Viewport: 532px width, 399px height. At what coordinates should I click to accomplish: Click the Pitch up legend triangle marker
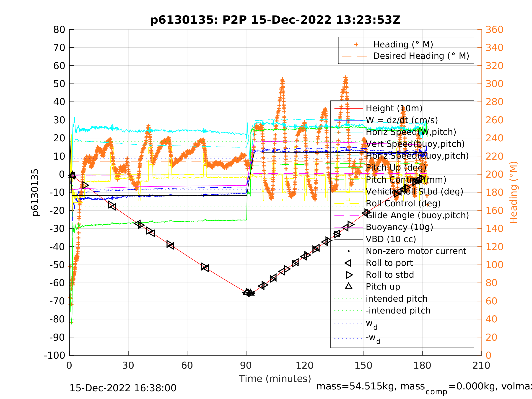348,286
